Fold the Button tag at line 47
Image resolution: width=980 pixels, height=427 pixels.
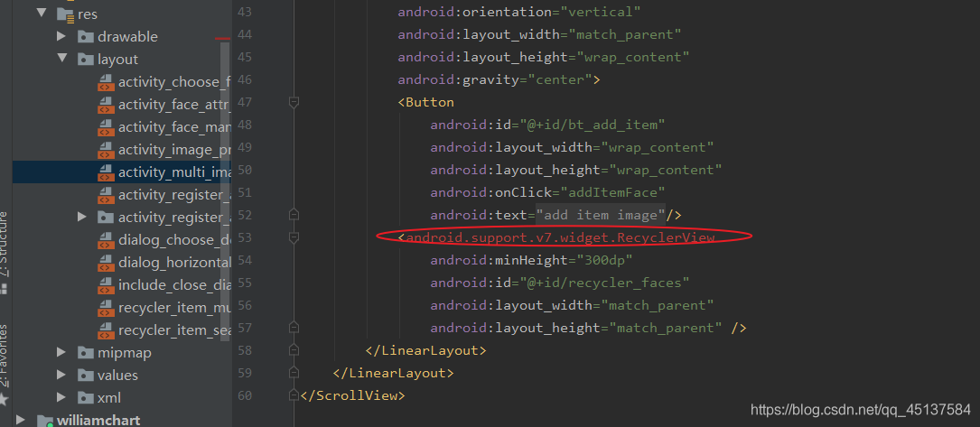[294, 102]
